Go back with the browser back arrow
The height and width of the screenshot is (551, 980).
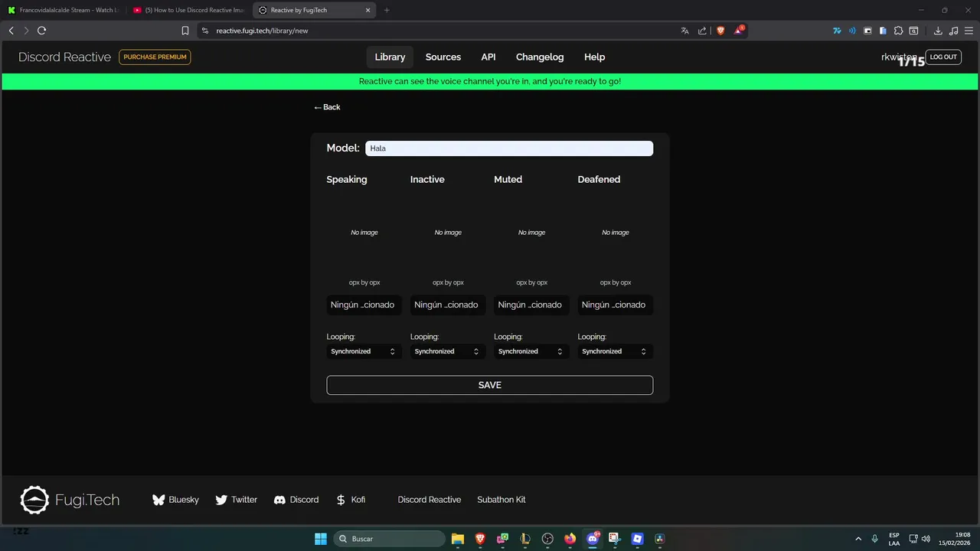click(11, 31)
